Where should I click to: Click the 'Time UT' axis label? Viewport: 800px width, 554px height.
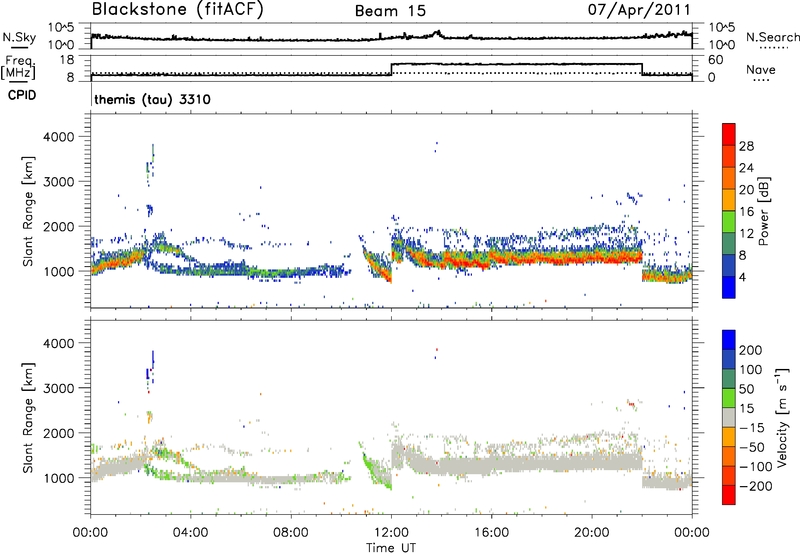pyautogui.click(x=391, y=547)
